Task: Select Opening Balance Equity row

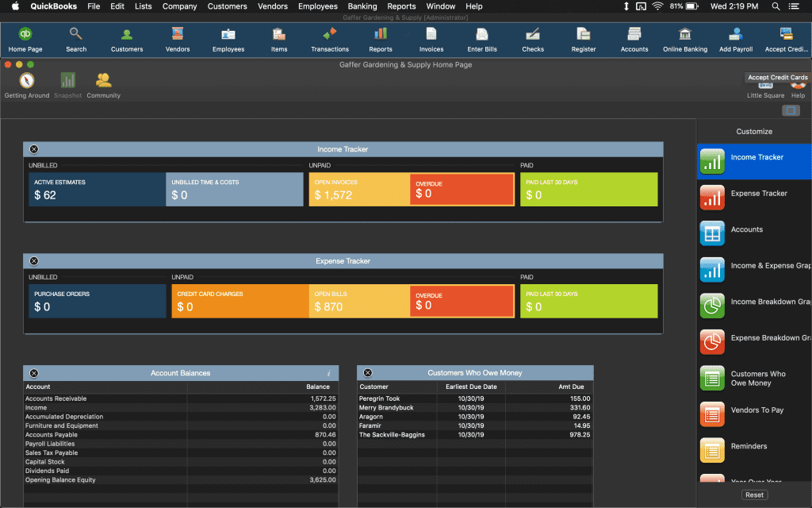Action: (181, 480)
